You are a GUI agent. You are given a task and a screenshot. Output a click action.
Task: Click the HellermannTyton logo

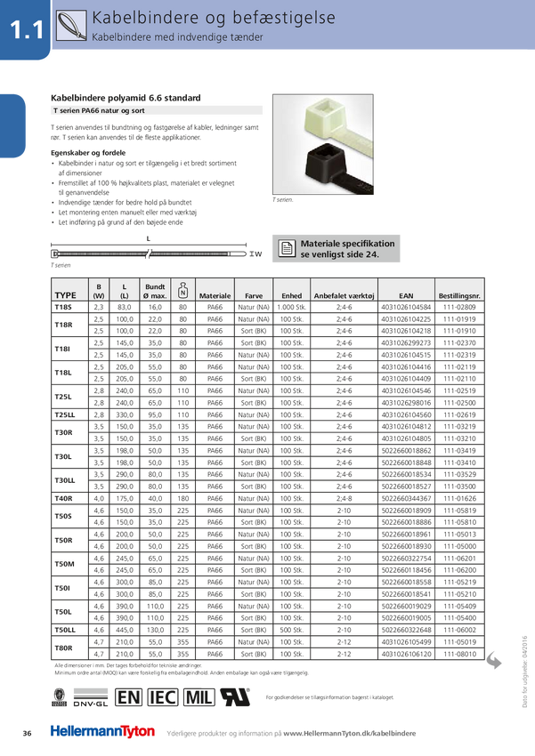click(x=102, y=731)
